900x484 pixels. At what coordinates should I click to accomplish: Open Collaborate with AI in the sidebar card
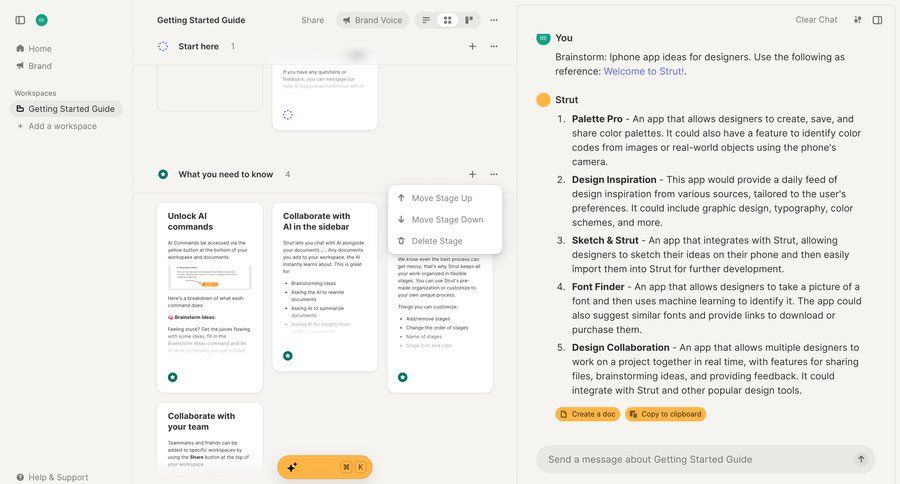[325, 286]
